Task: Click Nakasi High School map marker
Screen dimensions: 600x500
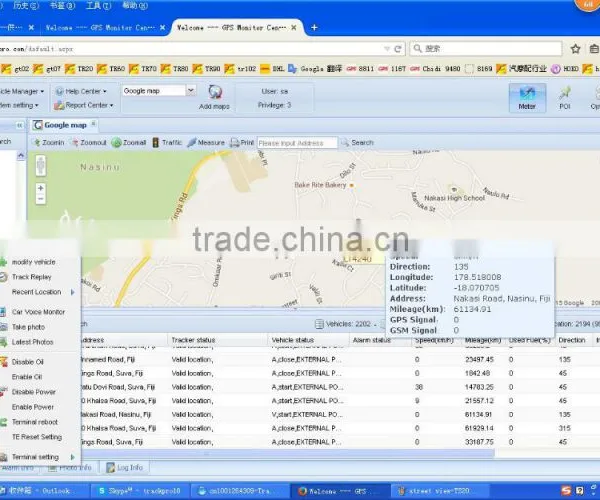Action: click(x=454, y=190)
